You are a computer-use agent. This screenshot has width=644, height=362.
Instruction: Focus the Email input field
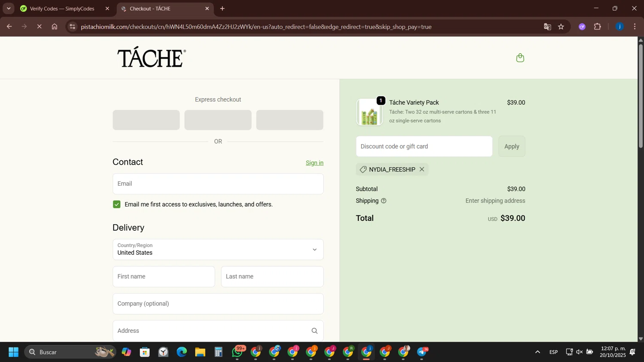point(218,184)
